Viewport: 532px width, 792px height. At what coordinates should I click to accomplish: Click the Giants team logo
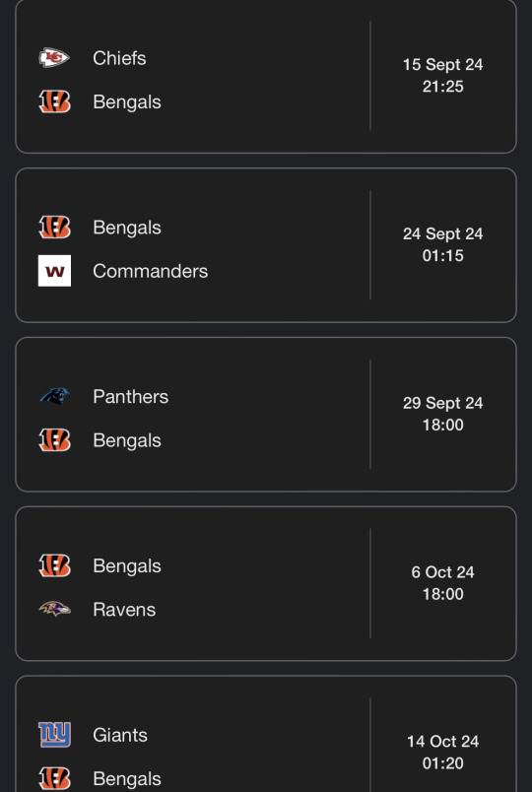(x=54, y=735)
